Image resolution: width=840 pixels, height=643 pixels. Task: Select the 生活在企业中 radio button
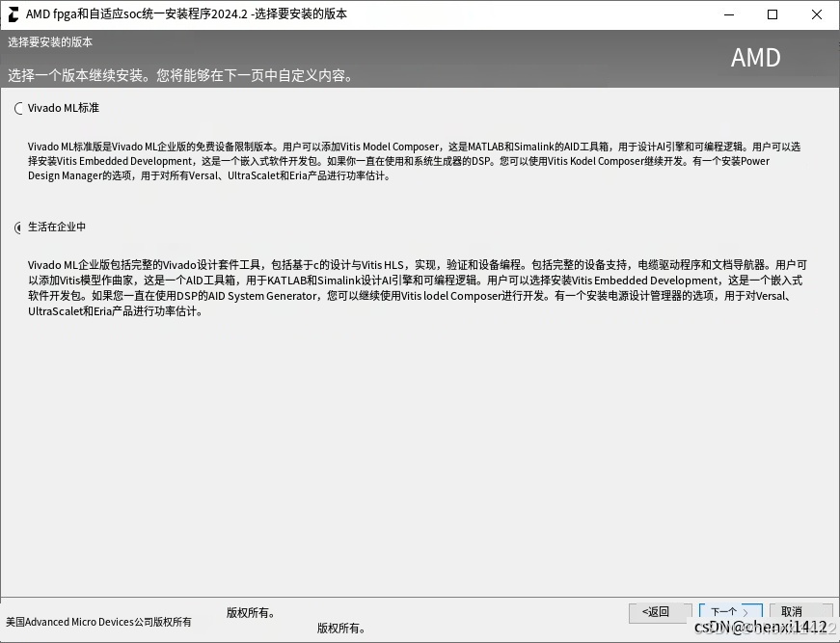(18, 228)
